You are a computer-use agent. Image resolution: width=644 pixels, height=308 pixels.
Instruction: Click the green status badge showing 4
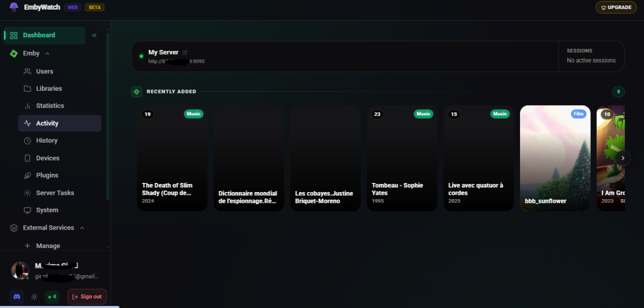click(x=52, y=297)
